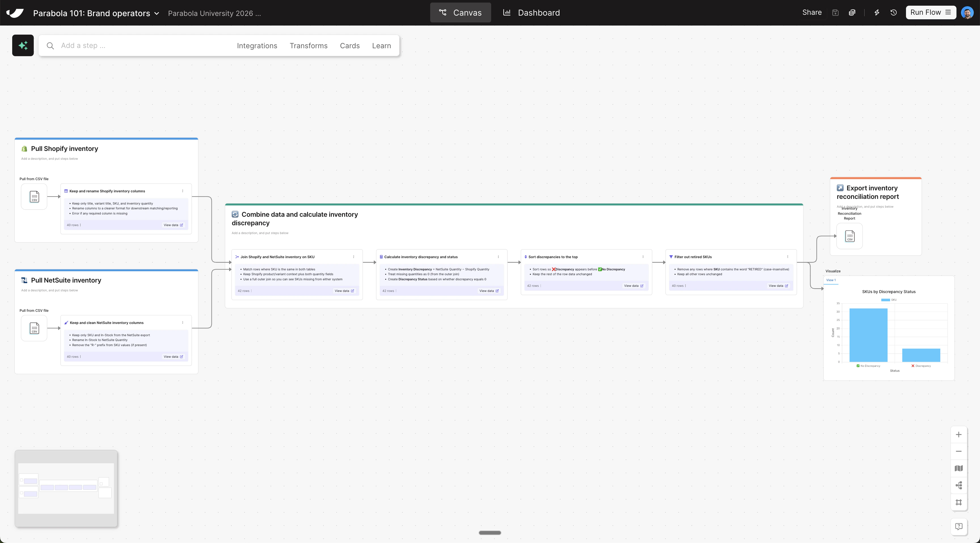Image resolution: width=980 pixels, height=543 pixels.
Task: Open menu for Join Shopify and NetSuite step
Action: [x=353, y=257]
